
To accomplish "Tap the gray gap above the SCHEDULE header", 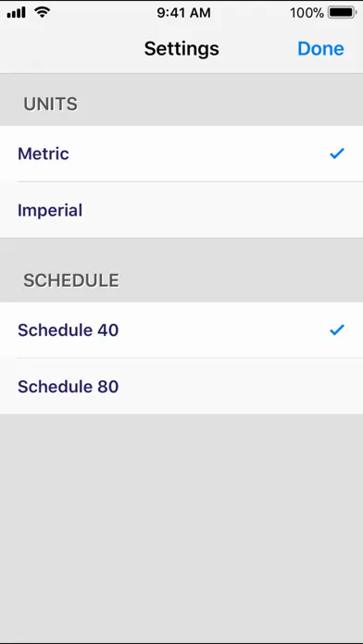I will (x=181, y=252).
